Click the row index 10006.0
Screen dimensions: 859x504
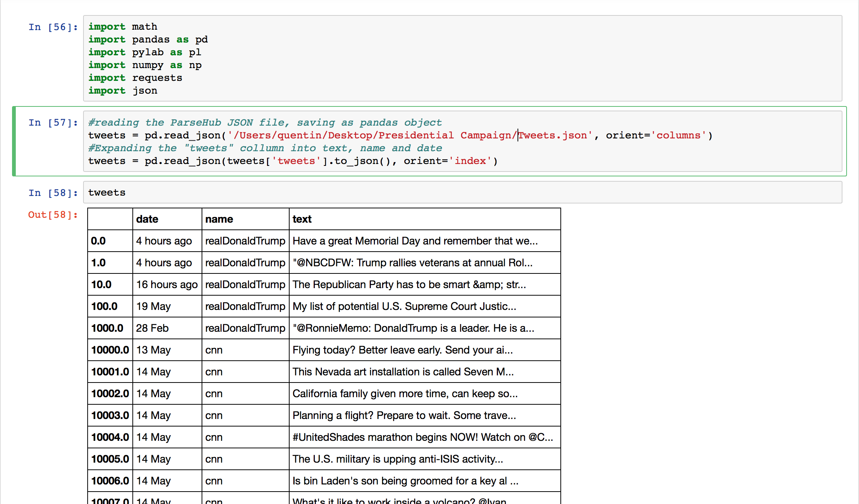(x=110, y=481)
